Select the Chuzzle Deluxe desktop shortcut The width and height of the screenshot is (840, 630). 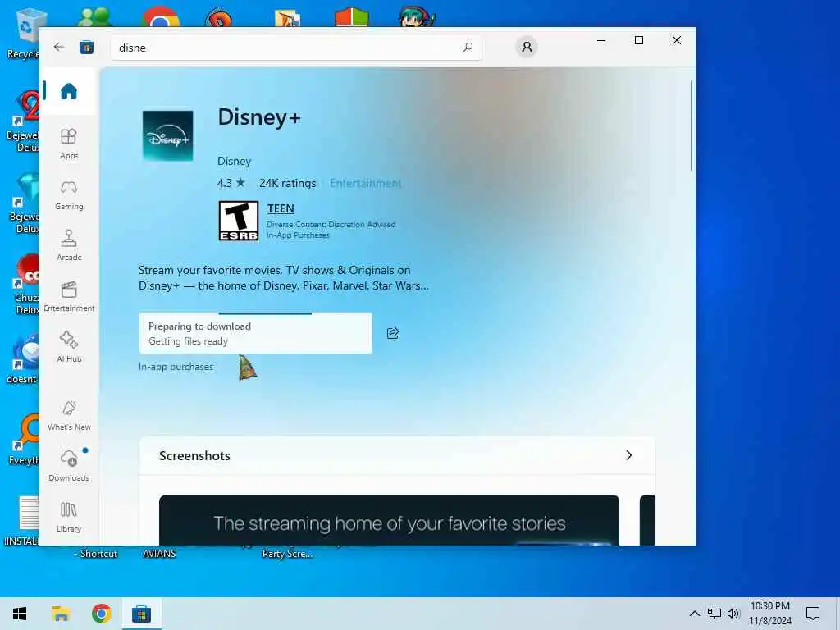coord(25,284)
